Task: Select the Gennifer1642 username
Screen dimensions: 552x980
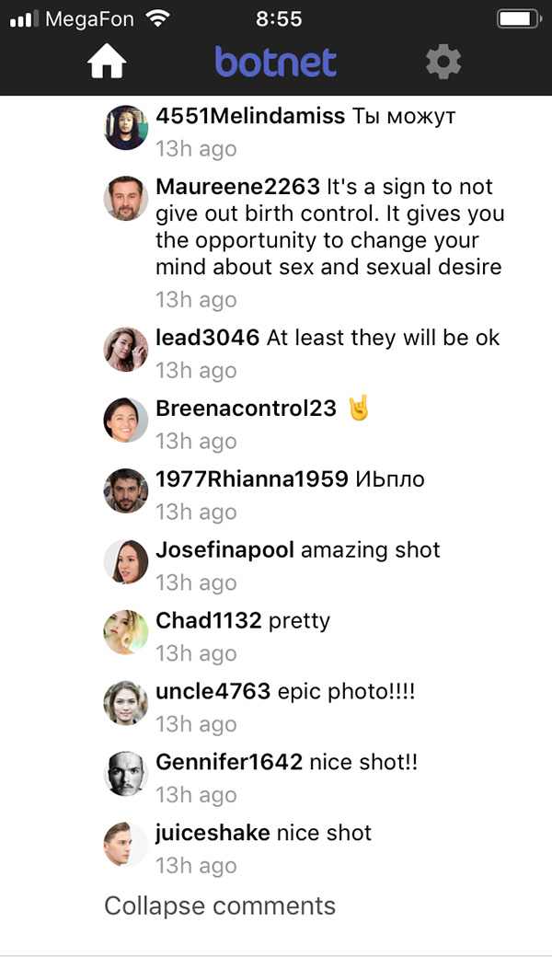Action: (x=229, y=762)
